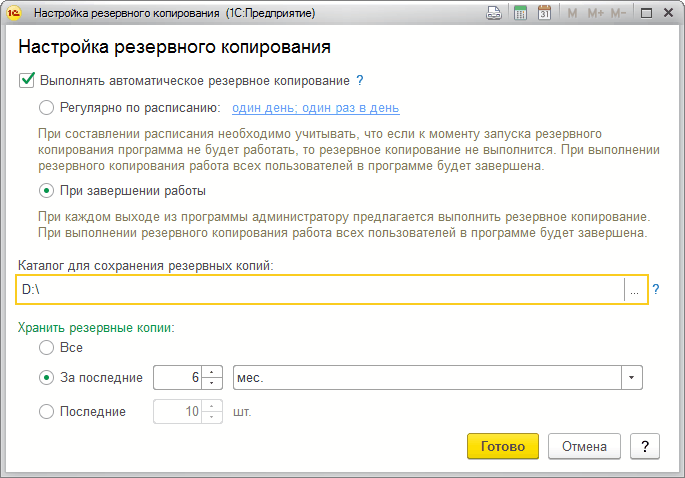Image resolution: width=685 pixels, height=478 pixels.
Task: Click the M- memory subtract button
Action: 619,14
